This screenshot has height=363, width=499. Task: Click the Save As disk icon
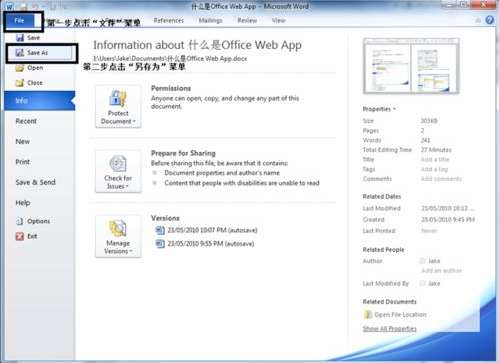tap(20, 53)
